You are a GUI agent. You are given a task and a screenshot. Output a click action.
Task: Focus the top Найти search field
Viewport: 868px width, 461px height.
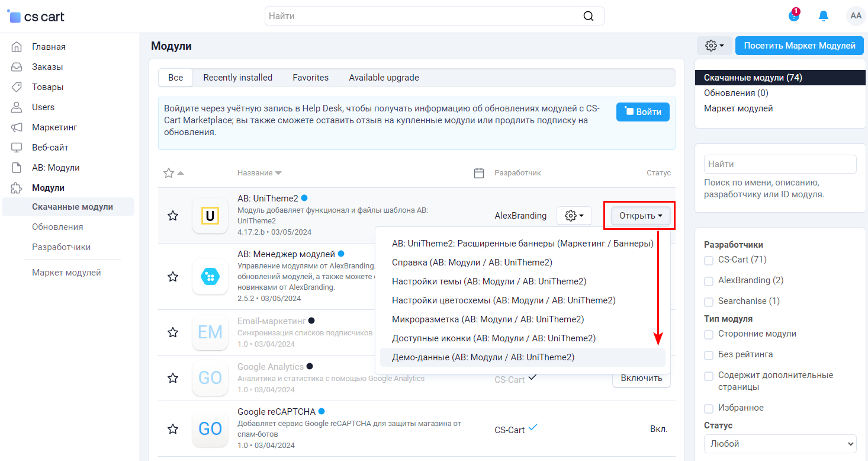pos(435,16)
